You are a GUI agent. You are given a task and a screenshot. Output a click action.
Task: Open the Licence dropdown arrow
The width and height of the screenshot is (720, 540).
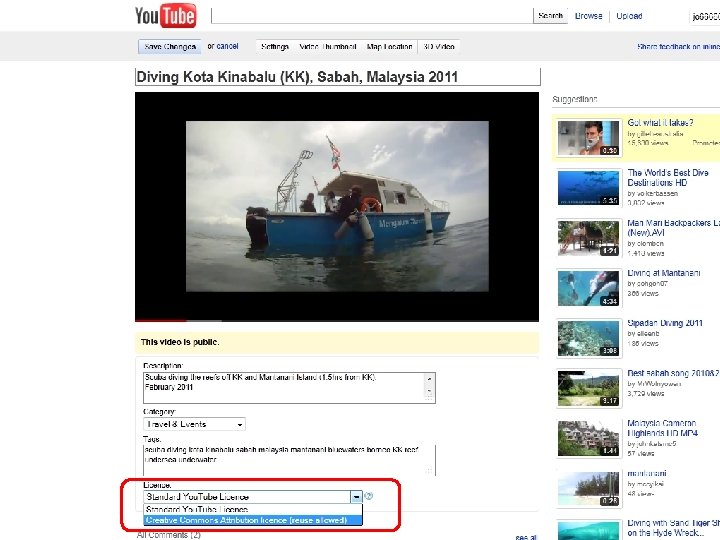click(x=356, y=497)
